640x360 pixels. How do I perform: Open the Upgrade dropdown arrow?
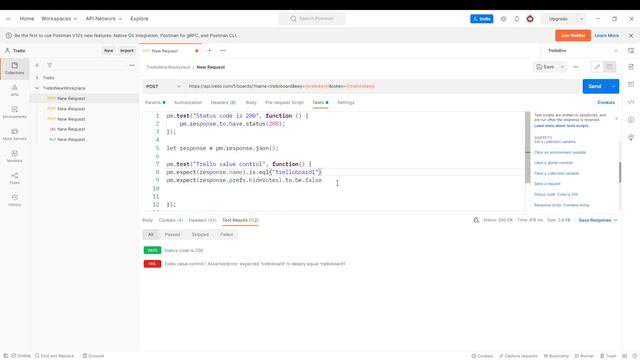coord(581,19)
